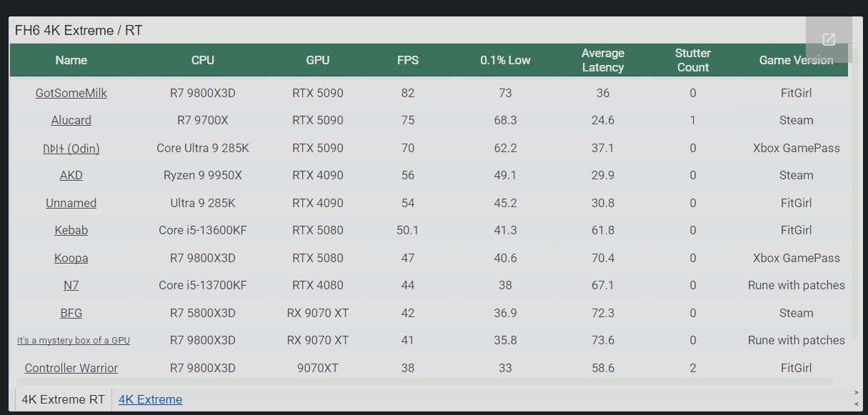Image resolution: width=868 pixels, height=415 pixels.
Task: Open Alucard benchmark link
Action: (x=71, y=120)
